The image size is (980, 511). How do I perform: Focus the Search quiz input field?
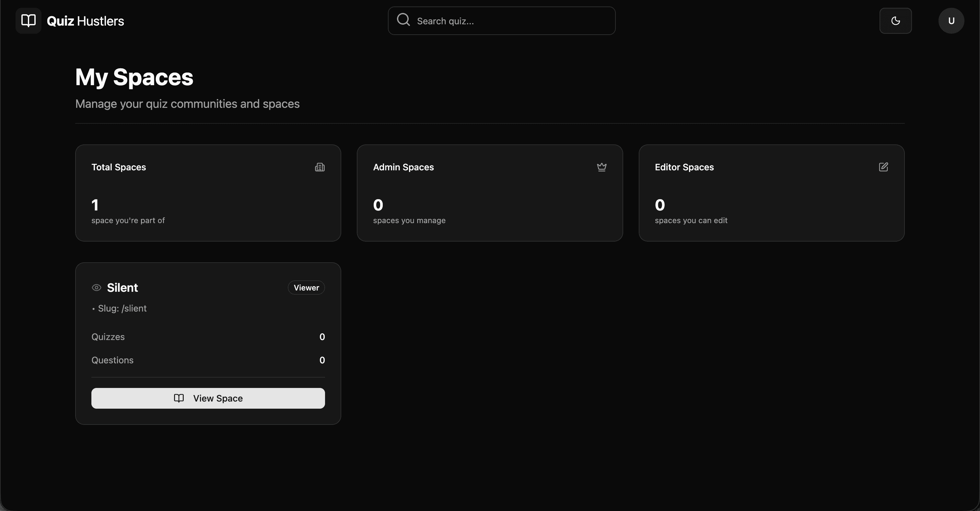(x=510, y=21)
